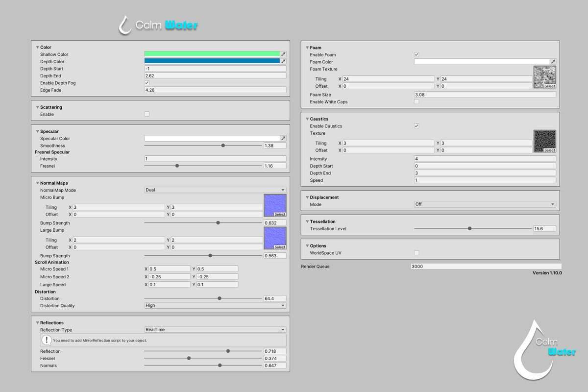Image resolution: width=588 pixels, height=392 pixels.
Task: Click the Caustics Intensity field
Action: (x=485, y=159)
